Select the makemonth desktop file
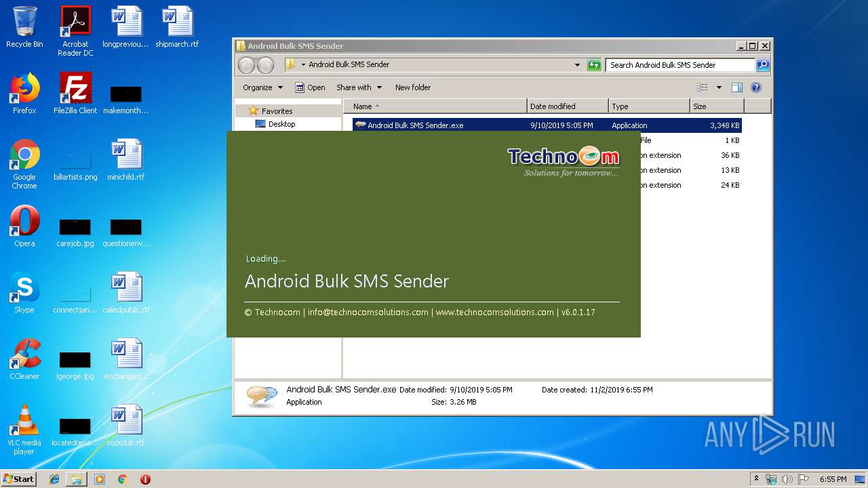 pos(126,99)
